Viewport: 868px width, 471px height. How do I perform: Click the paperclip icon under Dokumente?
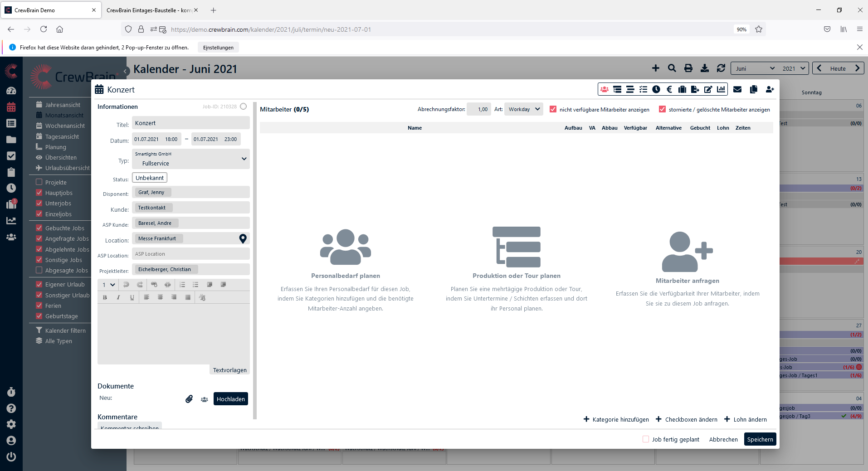tap(189, 399)
